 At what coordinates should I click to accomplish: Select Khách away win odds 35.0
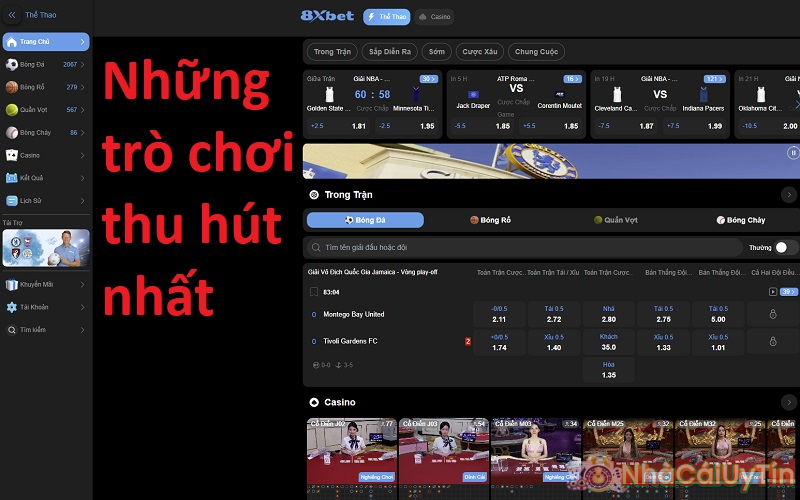pos(609,342)
